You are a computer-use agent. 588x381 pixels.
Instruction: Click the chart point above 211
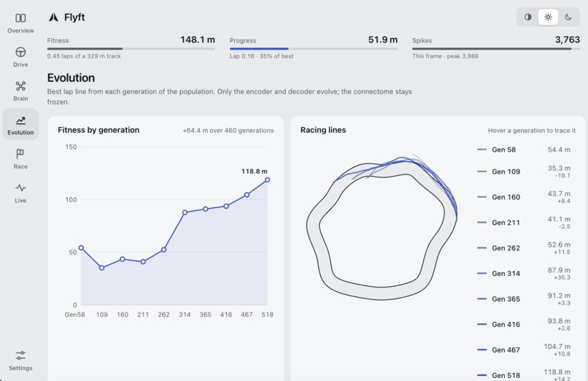[x=143, y=262]
